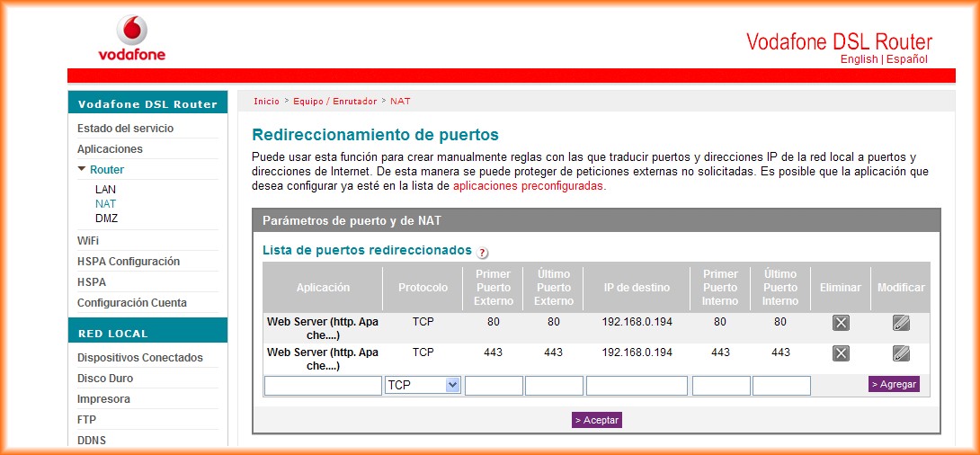Viewport: 980px width, 455px height.
Task: Delete the port 443 forwarding rule
Action: click(x=841, y=353)
